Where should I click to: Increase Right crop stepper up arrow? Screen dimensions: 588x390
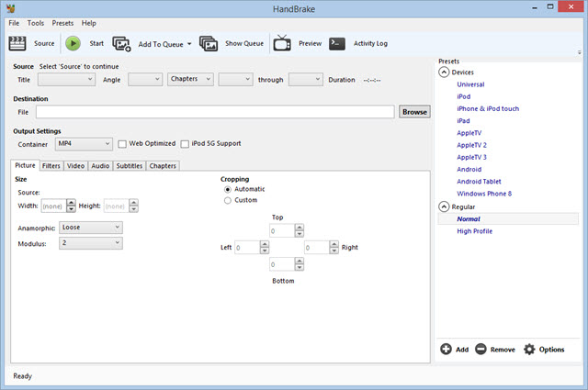pyautogui.click(x=334, y=244)
